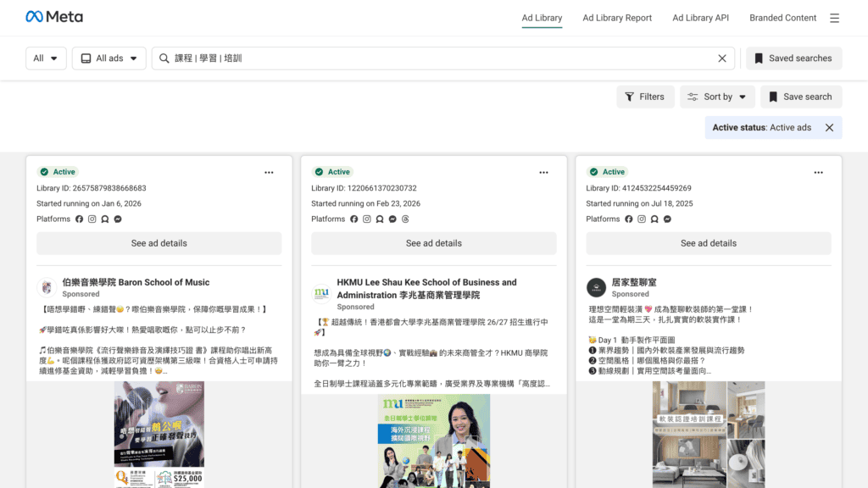Image resolution: width=868 pixels, height=488 pixels.
Task: Clear the search query with the X icon
Action: (x=722, y=58)
